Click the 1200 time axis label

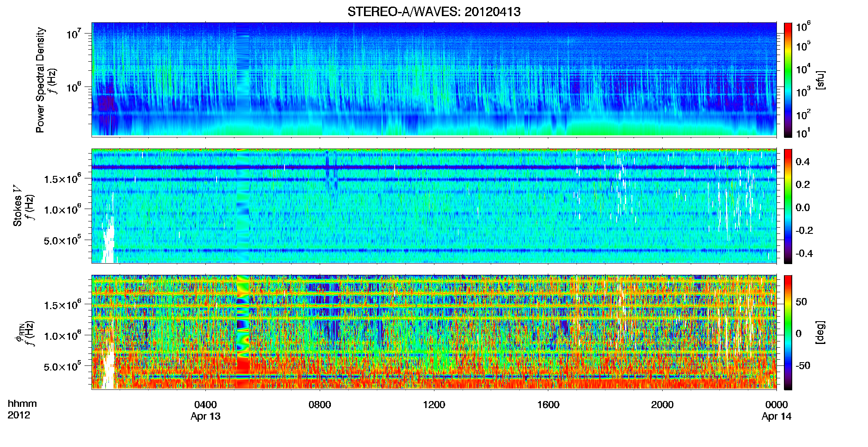[x=434, y=405]
